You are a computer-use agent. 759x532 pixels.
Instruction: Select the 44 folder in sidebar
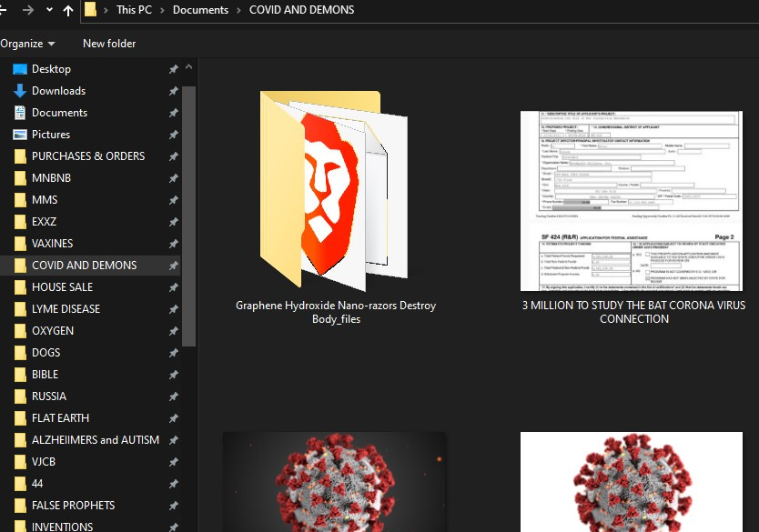pyautogui.click(x=90, y=484)
